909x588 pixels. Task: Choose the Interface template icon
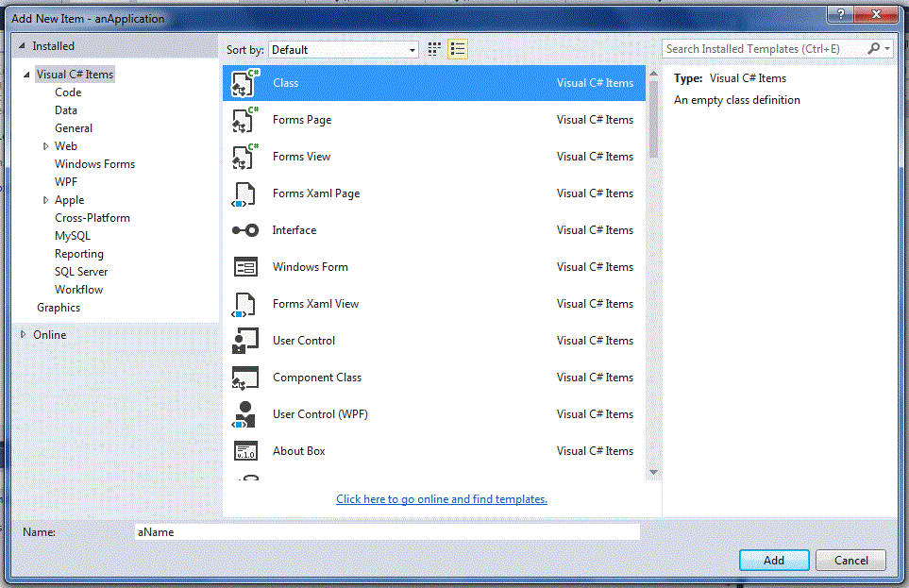pos(245,230)
